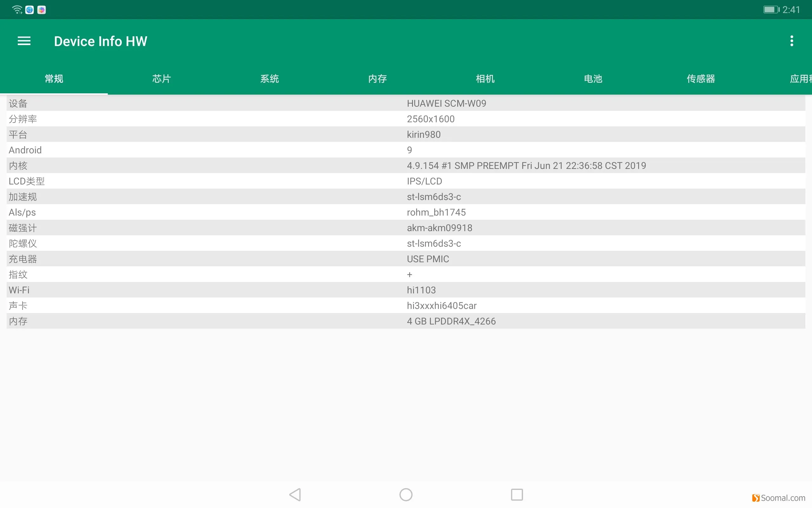This screenshot has width=812, height=508.
Task: Tap the kirin980 platform value
Action: pyautogui.click(x=423, y=134)
